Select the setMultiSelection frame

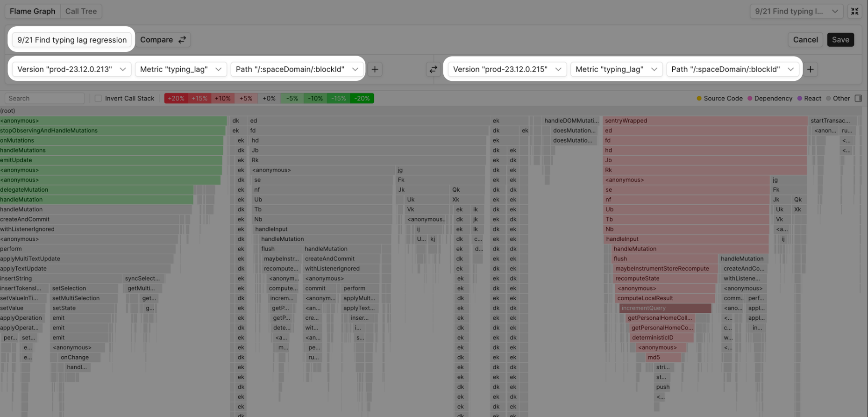tap(84, 298)
